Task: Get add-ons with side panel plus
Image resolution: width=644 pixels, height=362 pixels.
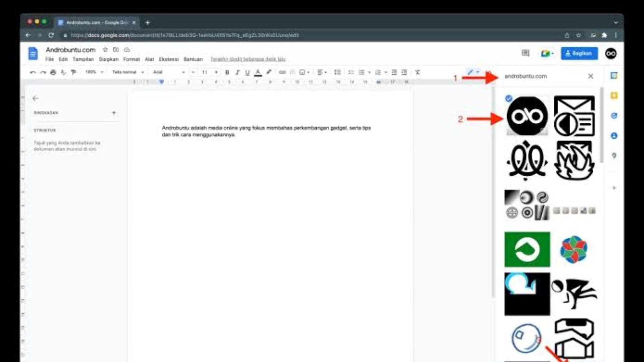Action: click(614, 188)
